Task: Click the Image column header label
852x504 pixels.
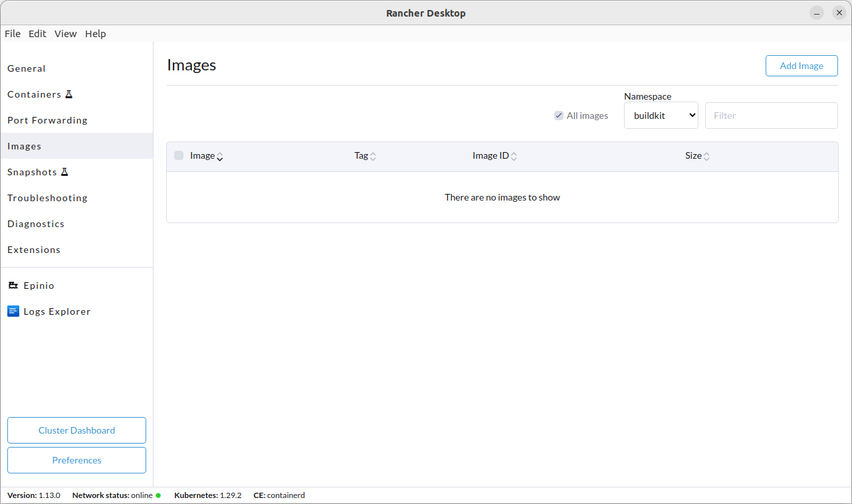Action: [x=202, y=155]
